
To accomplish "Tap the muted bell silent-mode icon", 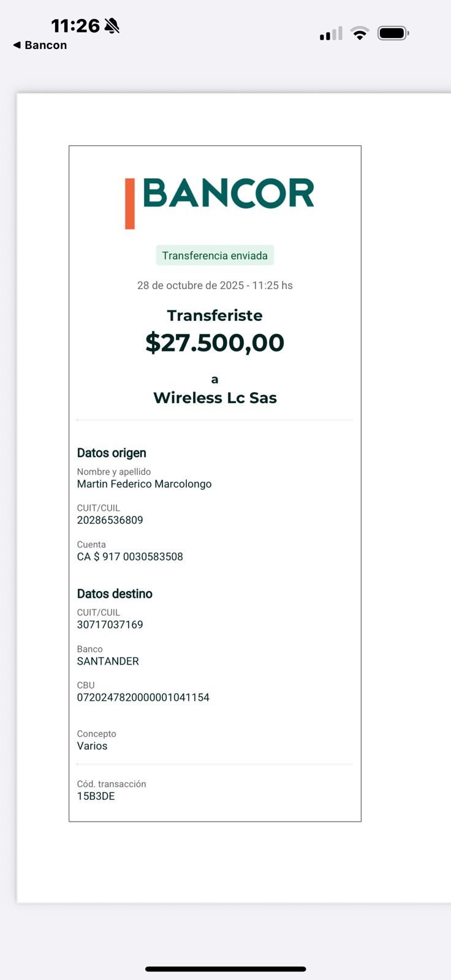I will click(112, 26).
